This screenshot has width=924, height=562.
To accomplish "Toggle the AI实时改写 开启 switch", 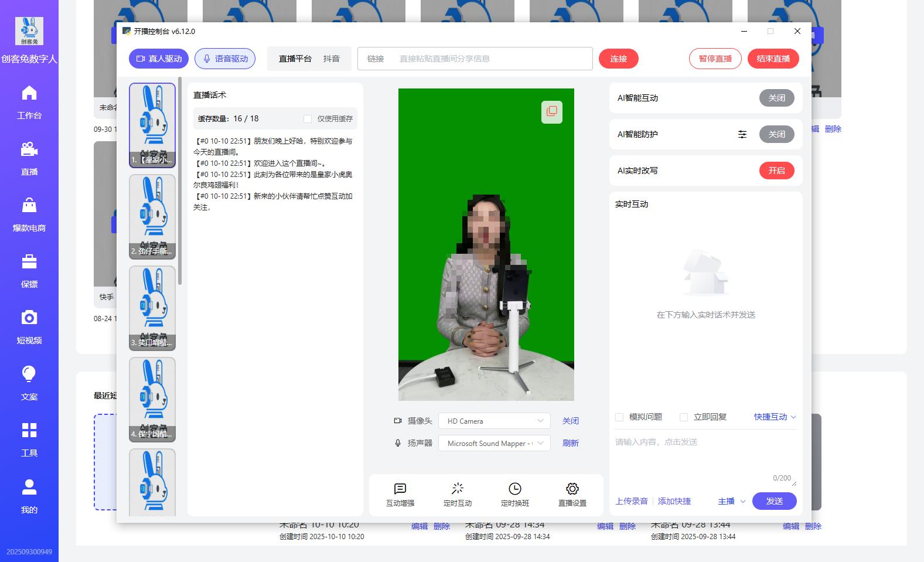I will (x=777, y=171).
